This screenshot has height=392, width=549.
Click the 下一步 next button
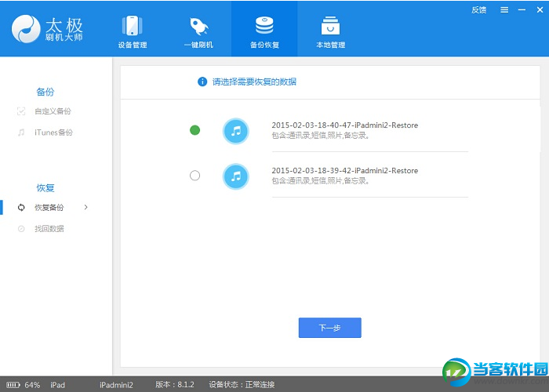point(330,328)
